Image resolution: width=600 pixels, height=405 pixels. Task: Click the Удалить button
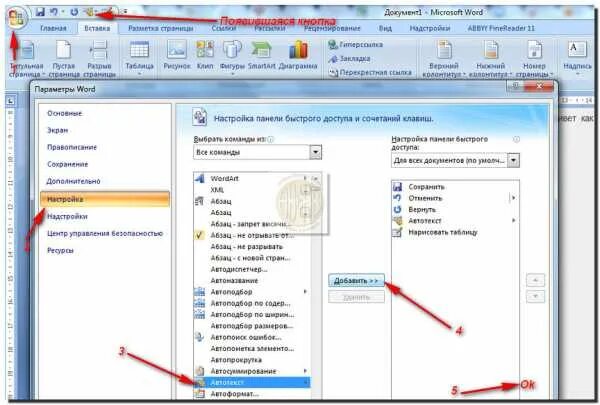coord(356,297)
